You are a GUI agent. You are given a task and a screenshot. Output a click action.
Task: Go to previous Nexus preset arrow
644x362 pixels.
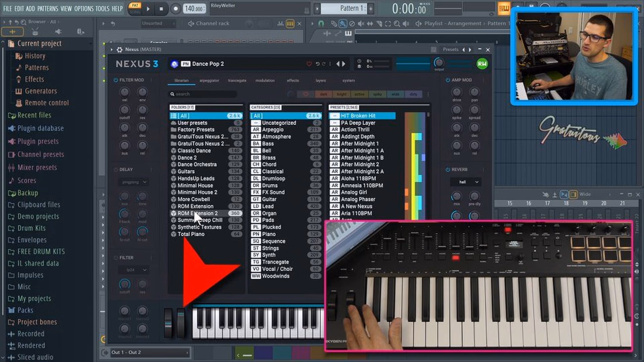pos(338,64)
